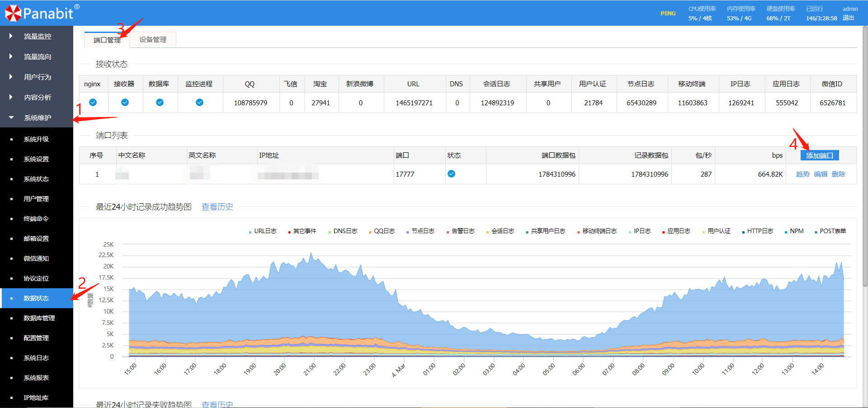Click the 监控进程 status check icon
868x408 pixels.
pyautogui.click(x=199, y=103)
